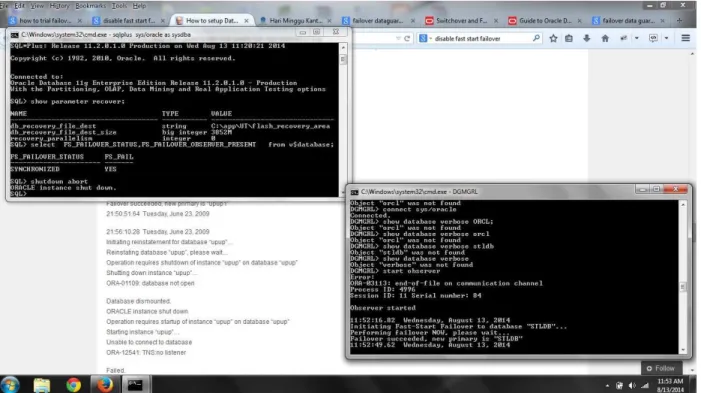Run the search with the magnifier icon

tap(536, 38)
